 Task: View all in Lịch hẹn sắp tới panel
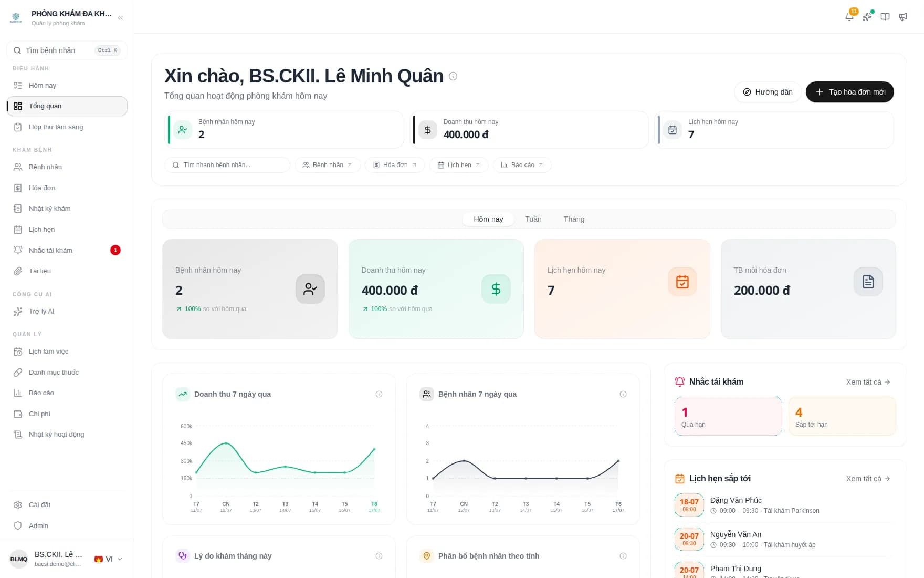pyautogui.click(x=868, y=479)
